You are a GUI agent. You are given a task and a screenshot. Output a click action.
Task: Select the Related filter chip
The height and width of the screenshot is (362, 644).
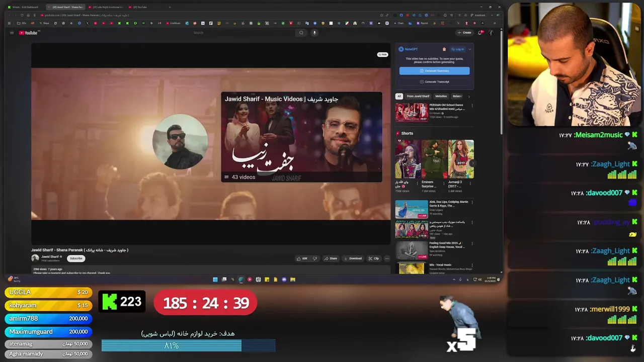click(457, 97)
